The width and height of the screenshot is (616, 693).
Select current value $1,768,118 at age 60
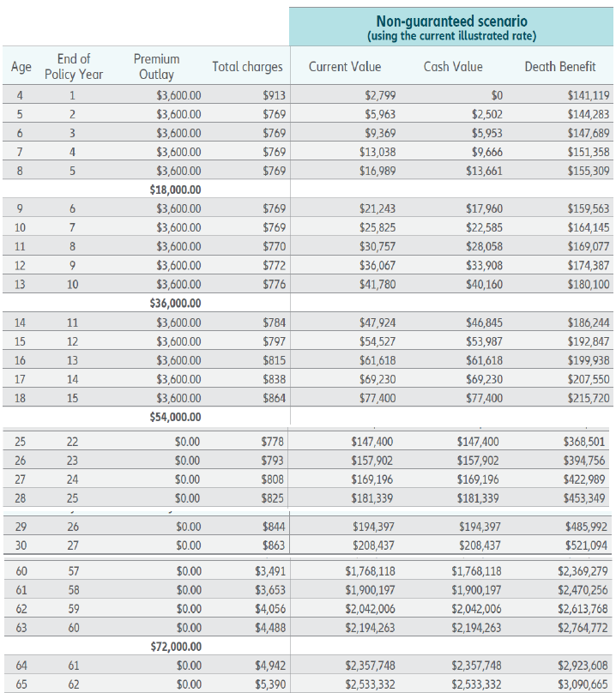tap(370, 571)
